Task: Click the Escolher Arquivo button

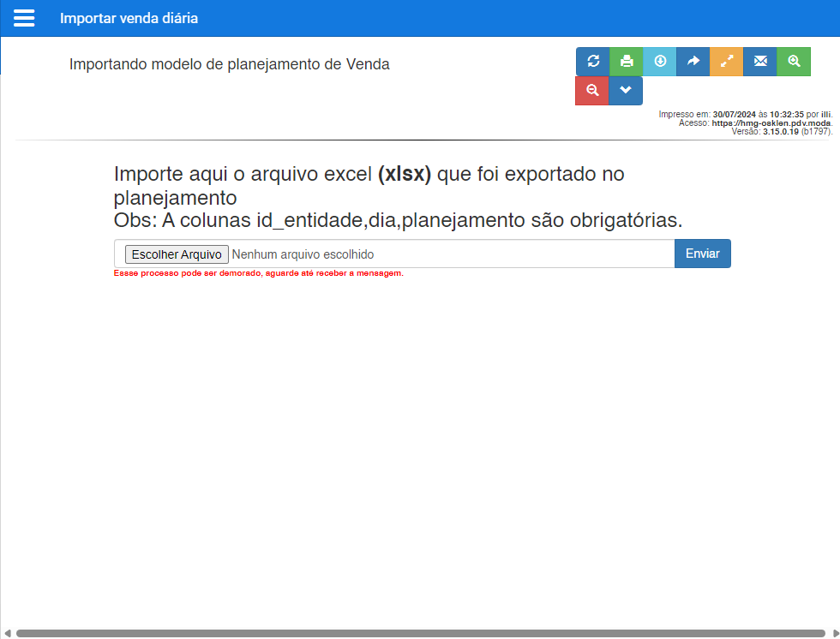Action: point(177,254)
